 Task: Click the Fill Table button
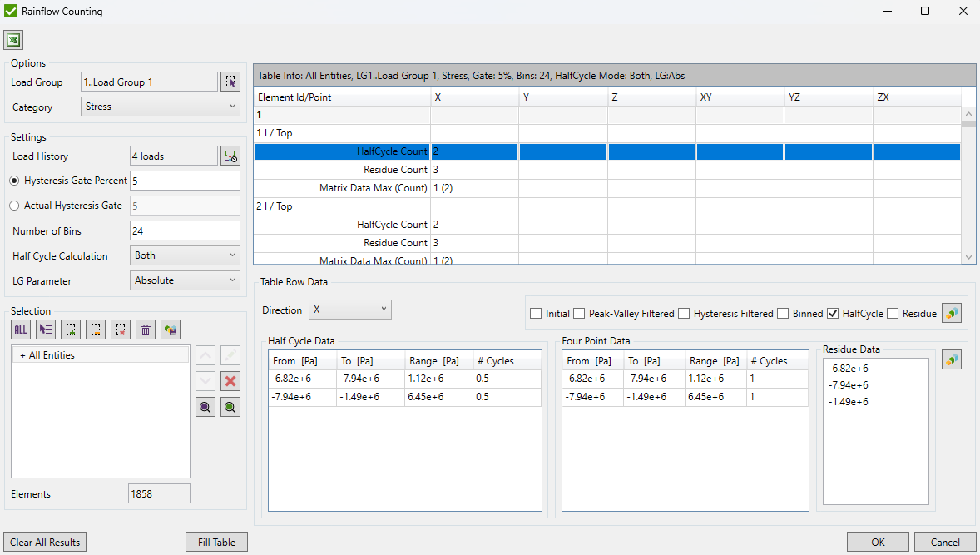[215, 542]
